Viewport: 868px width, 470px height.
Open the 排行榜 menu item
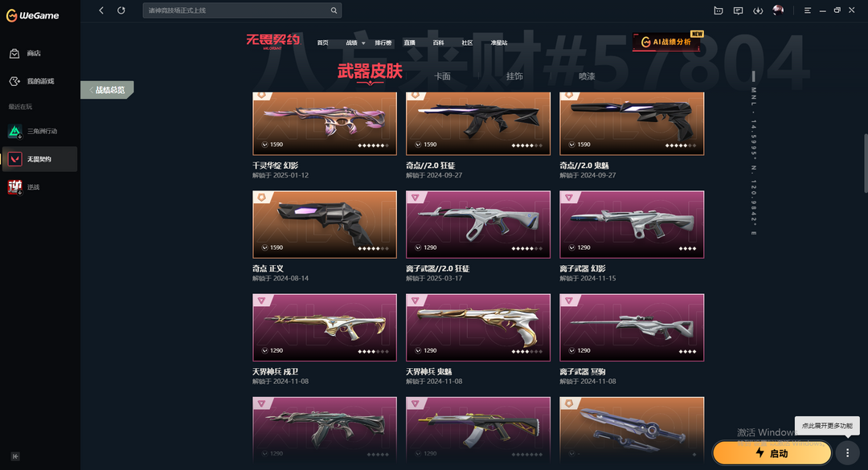[383, 43]
